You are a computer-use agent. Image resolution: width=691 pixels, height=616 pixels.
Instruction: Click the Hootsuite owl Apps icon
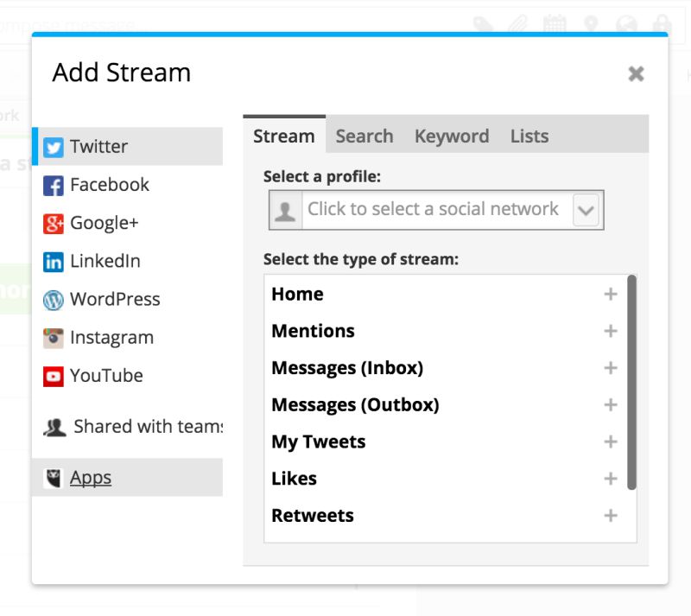pos(54,478)
